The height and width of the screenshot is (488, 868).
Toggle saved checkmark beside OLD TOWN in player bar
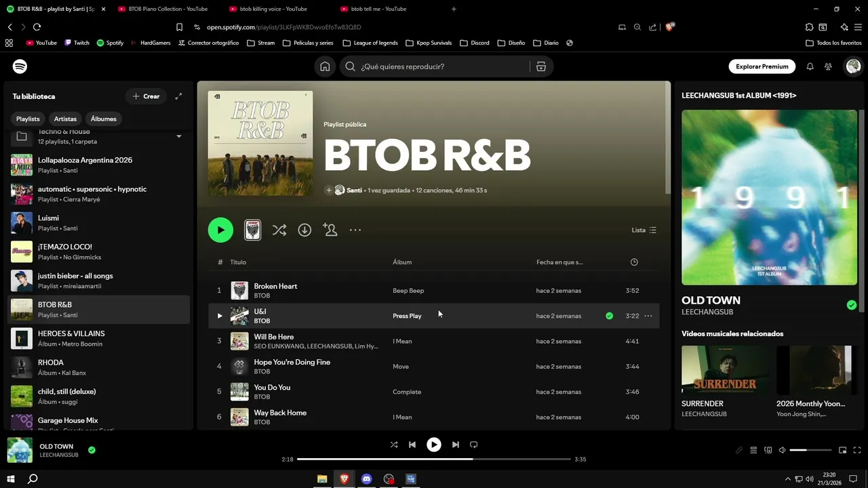92,450
